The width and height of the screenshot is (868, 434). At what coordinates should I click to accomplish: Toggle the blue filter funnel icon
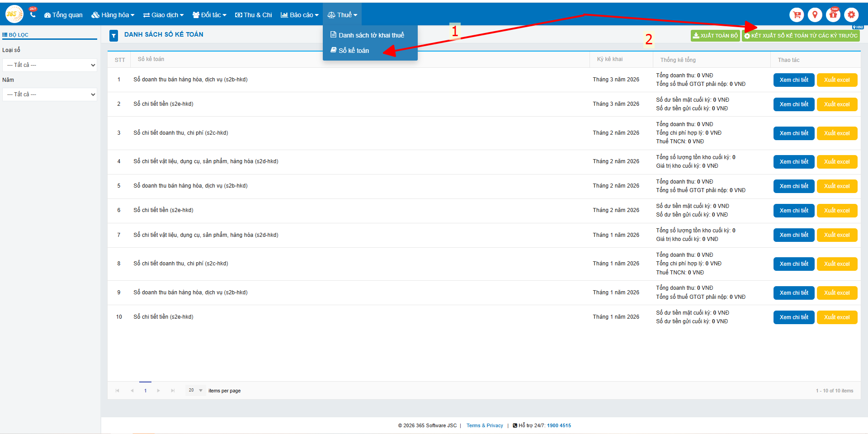pos(114,35)
